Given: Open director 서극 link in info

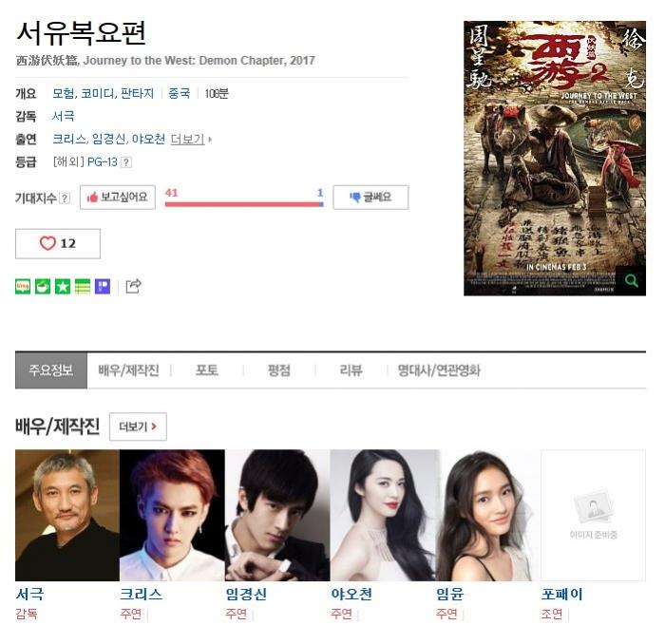Looking at the screenshot, I should (x=64, y=116).
